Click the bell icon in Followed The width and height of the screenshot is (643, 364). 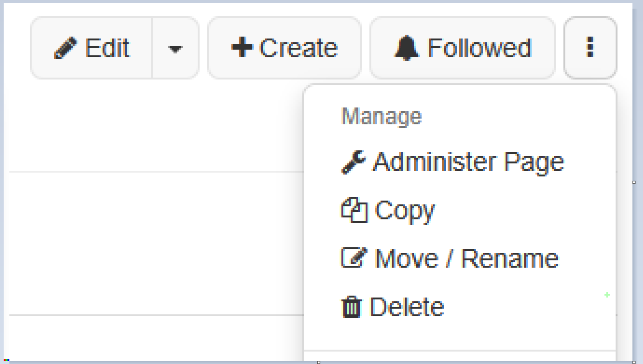(x=407, y=48)
